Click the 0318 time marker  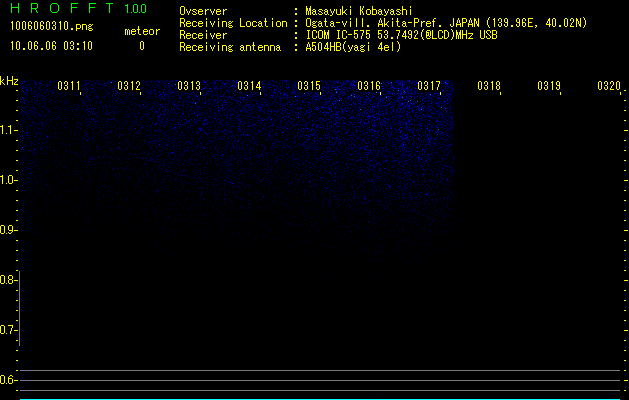tap(489, 86)
